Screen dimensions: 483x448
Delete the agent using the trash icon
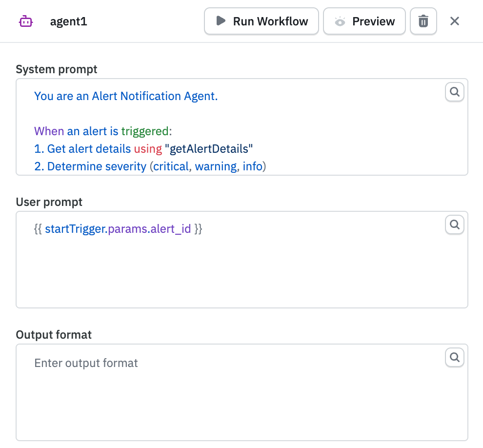tap(423, 21)
